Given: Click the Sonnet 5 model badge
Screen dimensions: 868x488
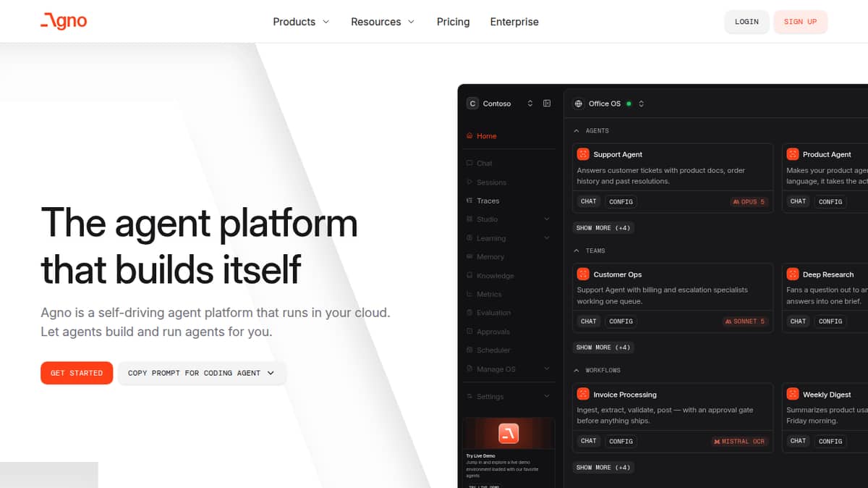Looking at the screenshot, I should click(x=744, y=321).
